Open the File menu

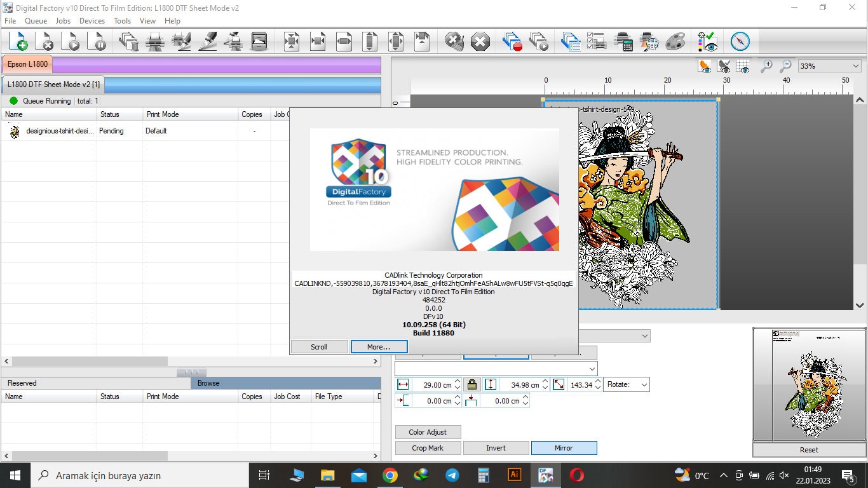click(10, 21)
